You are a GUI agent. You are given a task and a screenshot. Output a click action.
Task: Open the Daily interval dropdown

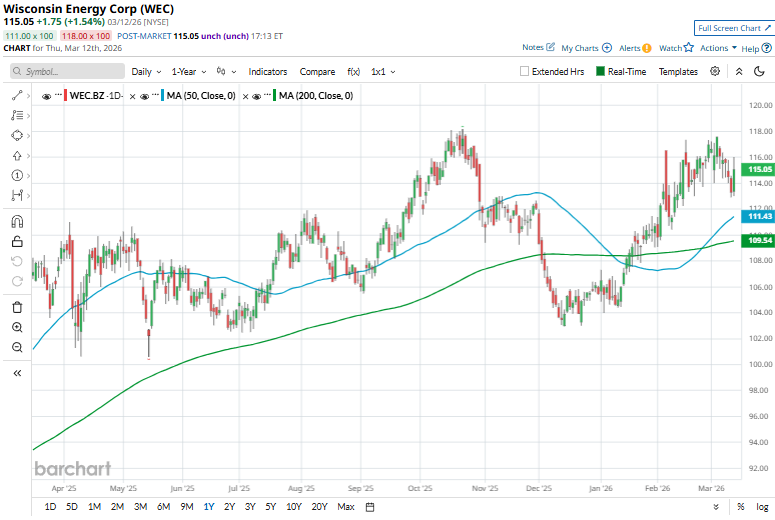coord(145,72)
